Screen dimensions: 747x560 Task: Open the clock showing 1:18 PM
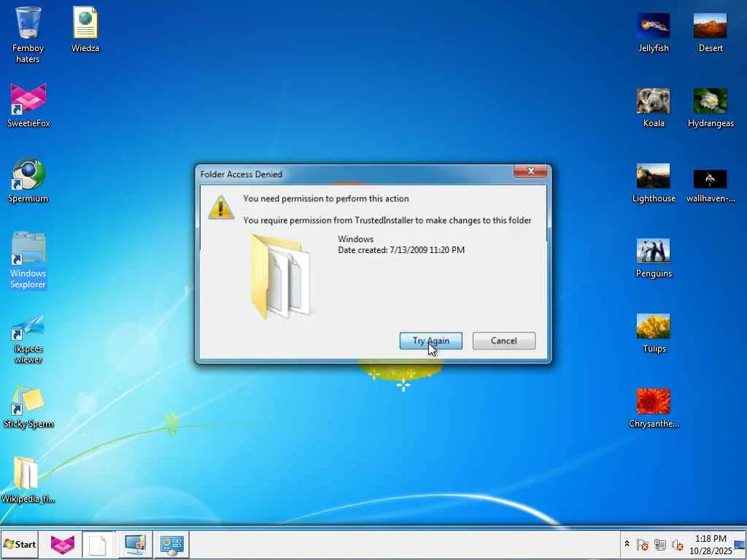click(711, 544)
